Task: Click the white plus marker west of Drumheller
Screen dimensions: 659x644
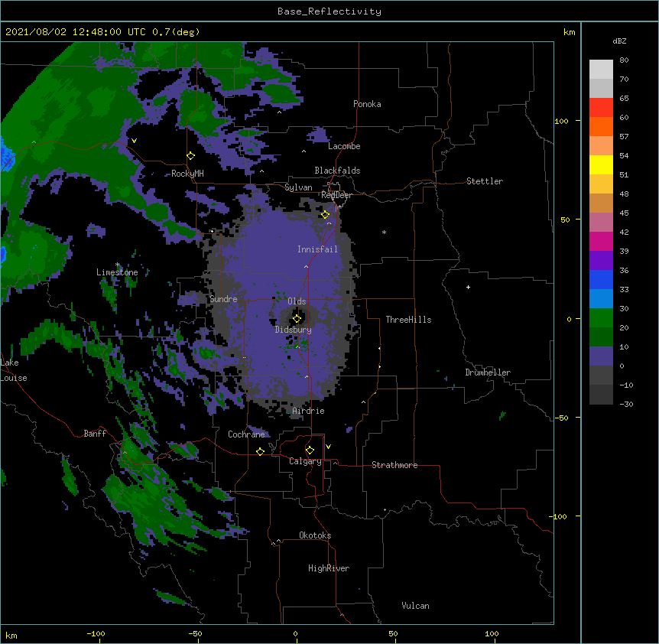Action: [x=468, y=287]
